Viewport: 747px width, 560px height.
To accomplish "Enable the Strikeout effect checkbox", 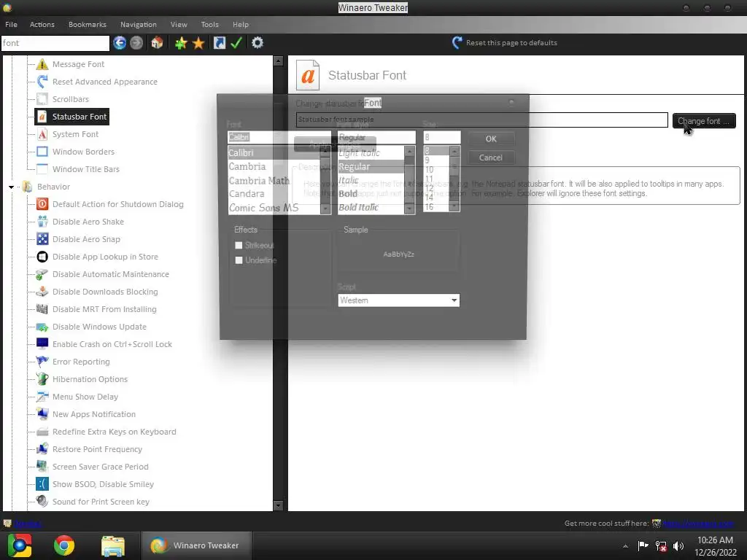I will (x=239, y=245).
